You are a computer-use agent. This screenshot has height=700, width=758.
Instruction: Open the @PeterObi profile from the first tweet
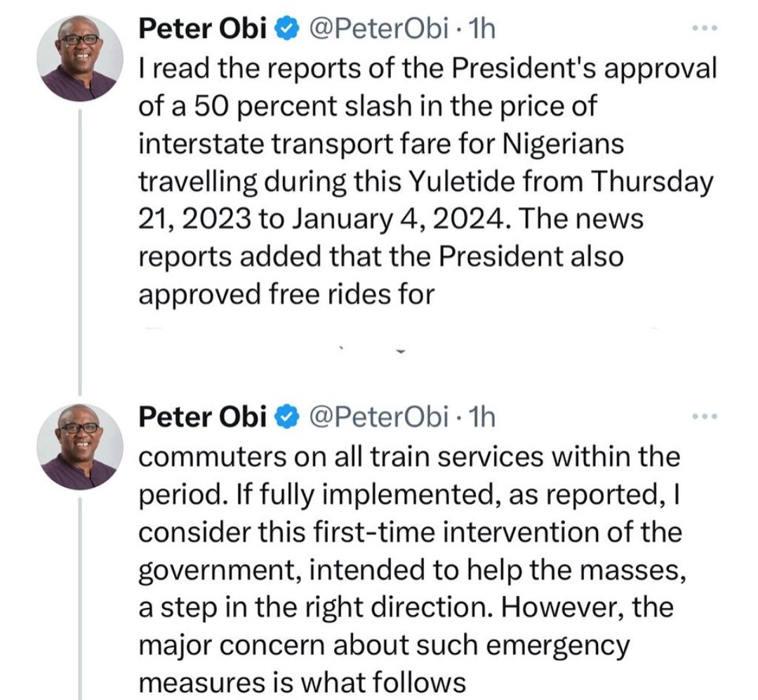[380, 28]
